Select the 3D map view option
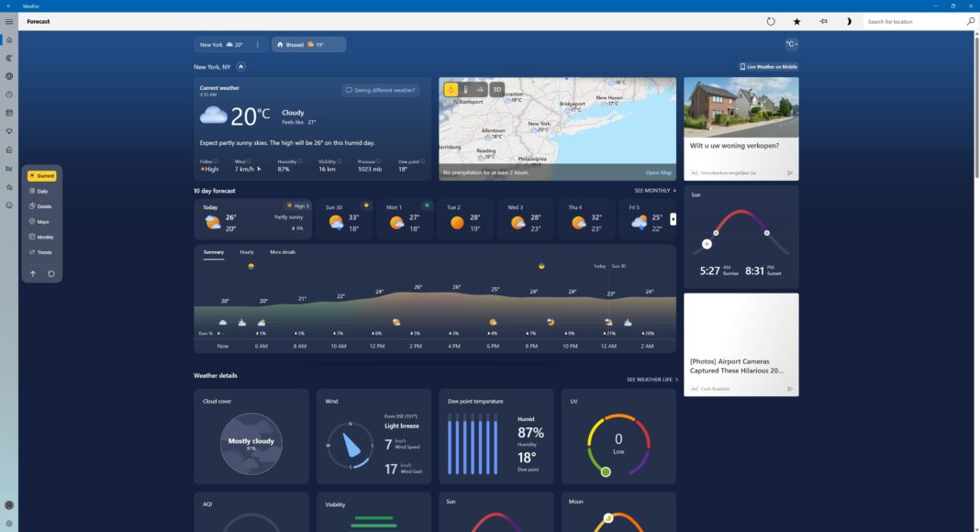 point(496,90)
